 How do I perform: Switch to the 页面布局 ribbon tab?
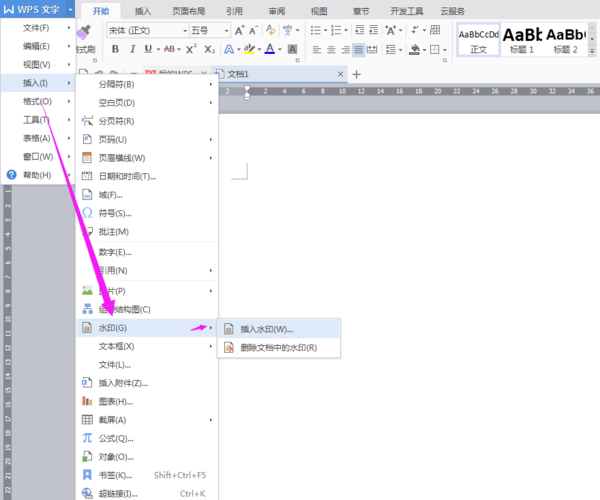[x=189, y=11]
